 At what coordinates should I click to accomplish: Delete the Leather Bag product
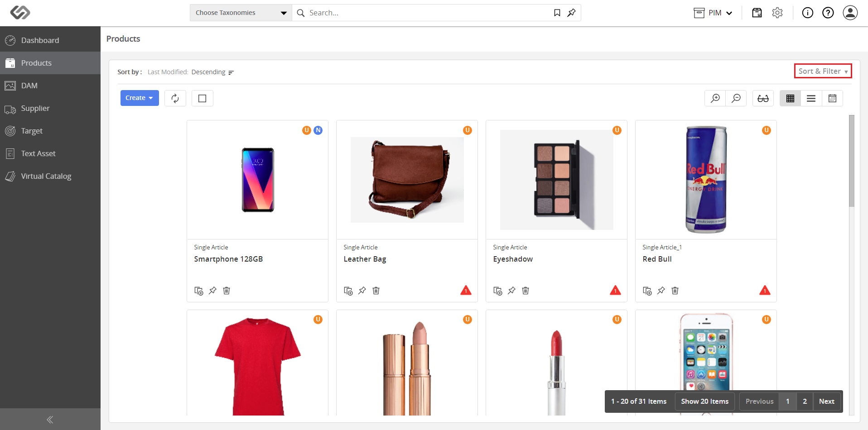(376, 291)
